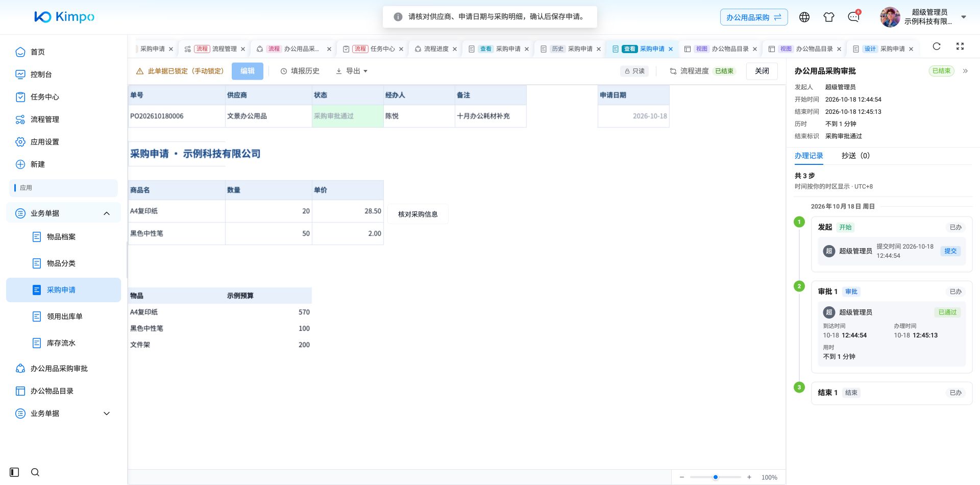Switch to the 抄送 (0) tab
980x485 pixels.
click(855, 156)
